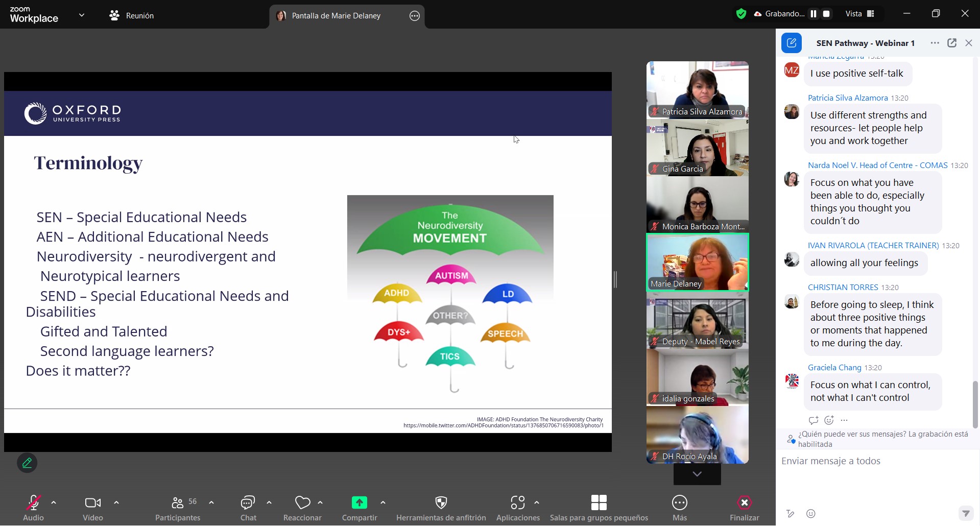This screenshot has width=980, height=526.
Task: Click IVAN RIVAROLA name in chat
Action: pyautogui.click(x=873, y=245)
